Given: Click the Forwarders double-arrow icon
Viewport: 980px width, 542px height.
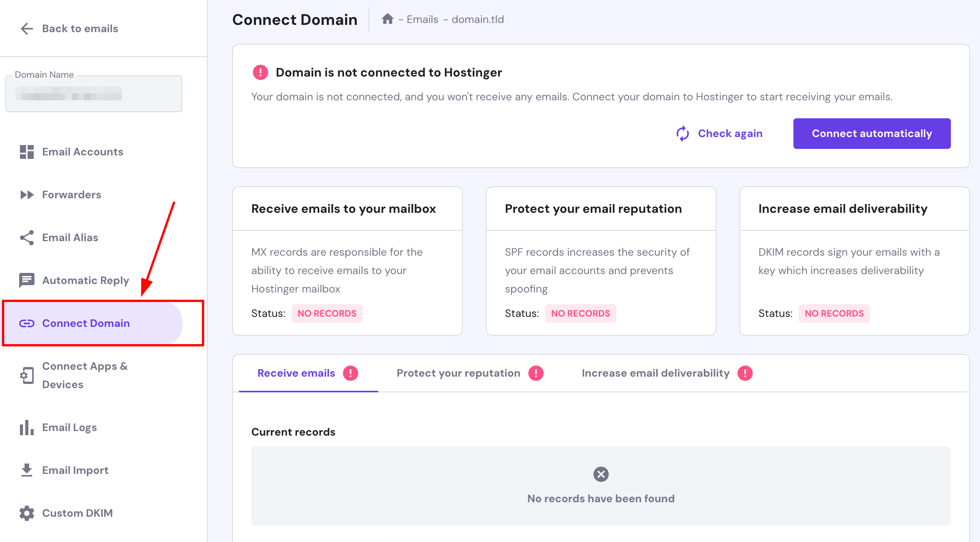Looking at the screenshot, I should pos(26,195).
